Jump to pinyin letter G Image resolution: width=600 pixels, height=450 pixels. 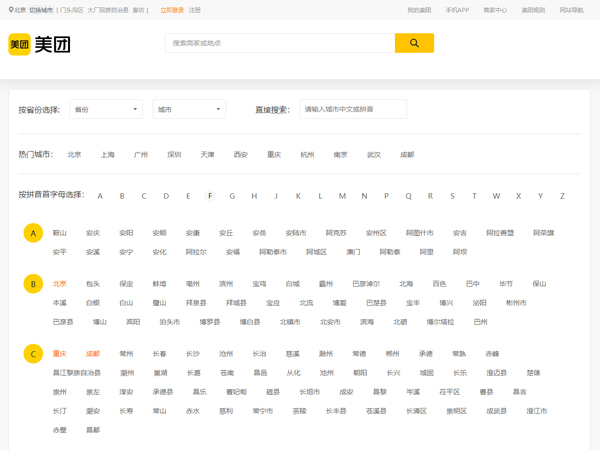coord(232,196)
